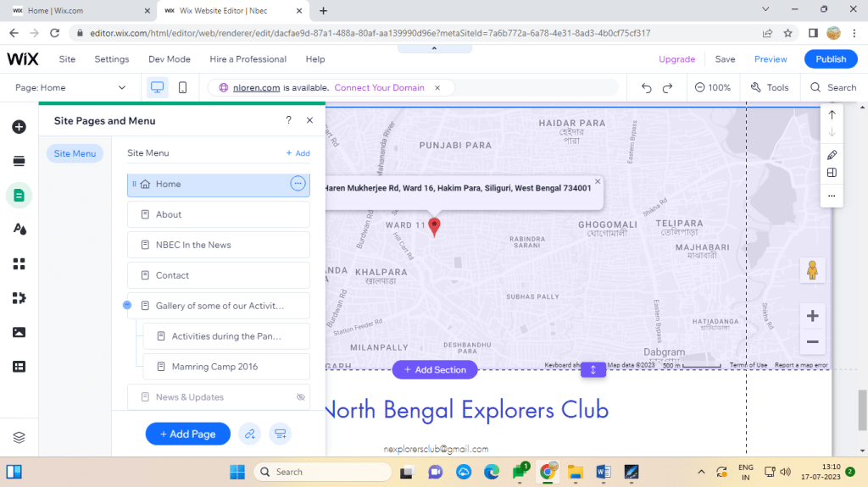Select the About page in Site Menu

(x=219, y=214)
